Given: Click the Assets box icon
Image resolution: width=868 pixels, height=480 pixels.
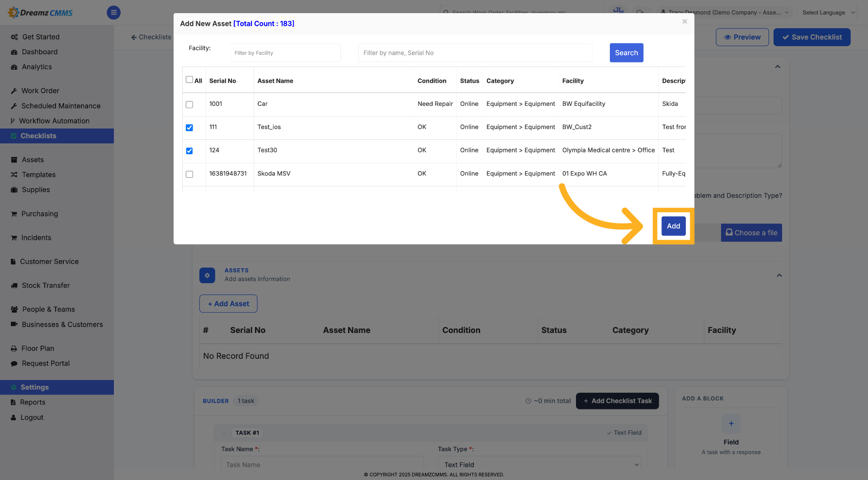Looking at the screenshot, I should pyautogui.click(x=14, y=160).
